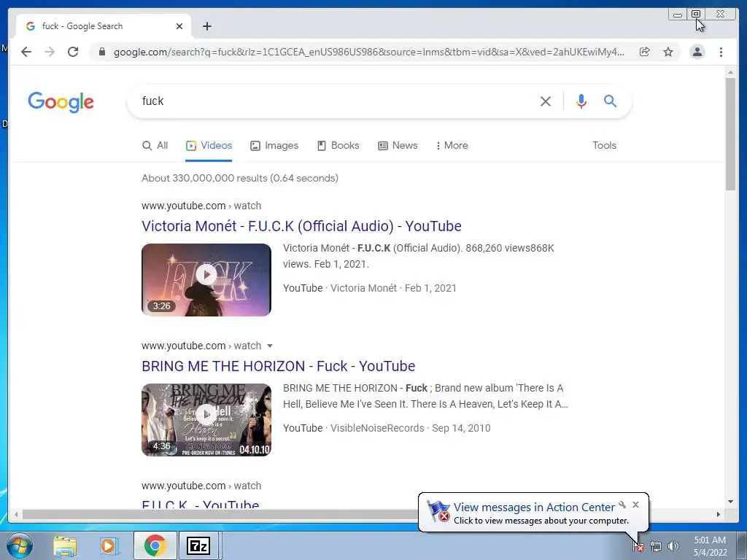Viewport: 747px width, 560px height.
Task: Launch Windows Media Player from taskbar
Action: (x=109, y=545)
